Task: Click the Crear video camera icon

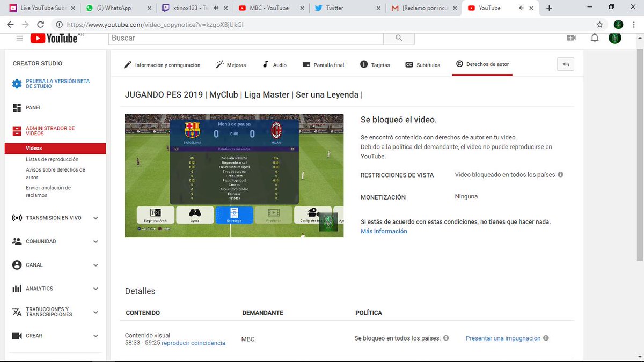Action: (17, 336)
